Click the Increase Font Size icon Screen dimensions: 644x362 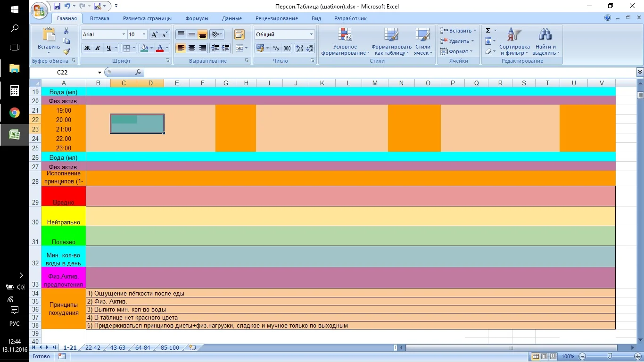pos(154,34)
